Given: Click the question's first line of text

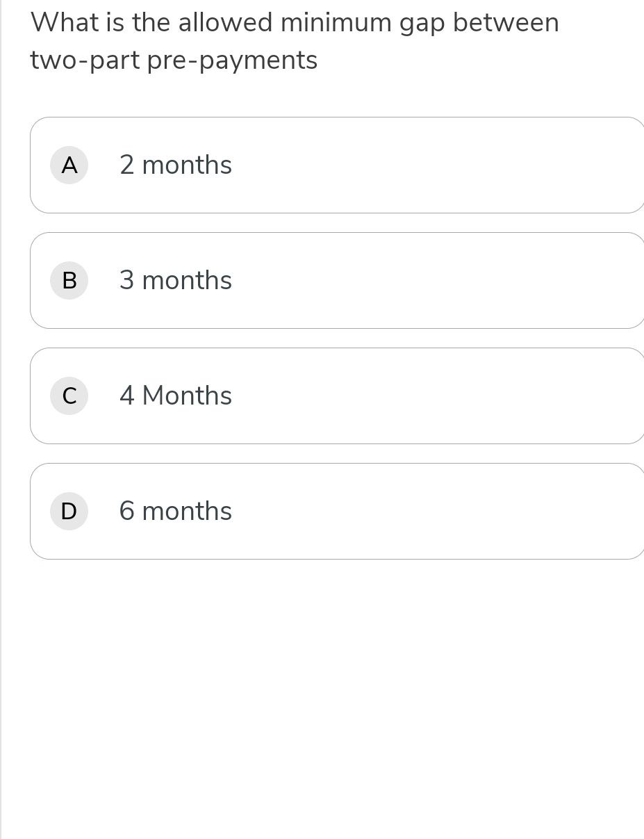Looking at the screenshot, I should point(295,23).
